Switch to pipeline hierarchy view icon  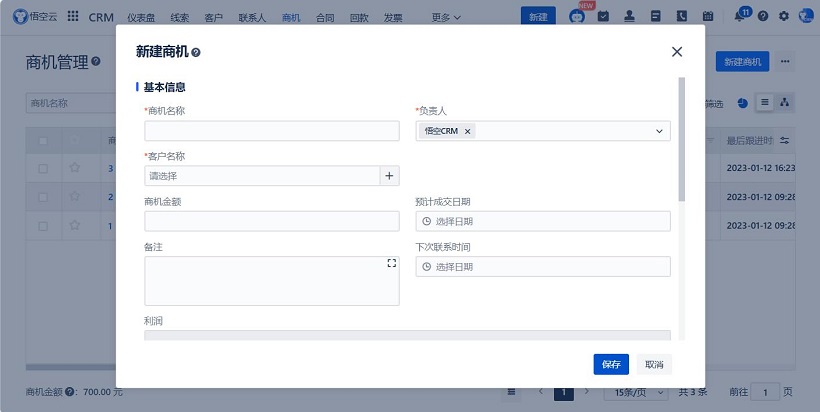(x=784, y=102)
